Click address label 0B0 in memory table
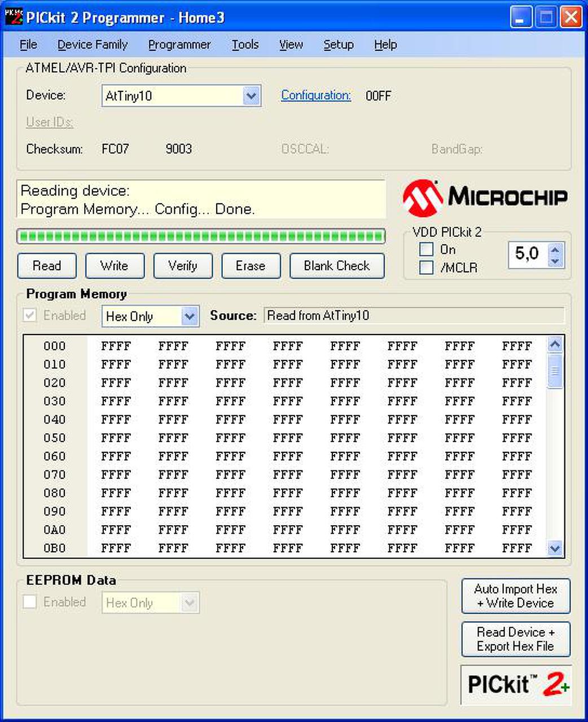The height and width of the screenshot is (722, 588). 55,548
